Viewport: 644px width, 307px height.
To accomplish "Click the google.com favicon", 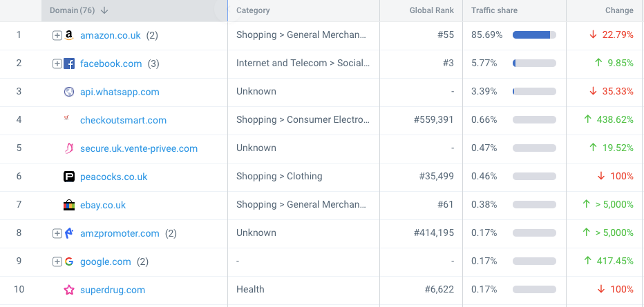I will tap(69, 261).
